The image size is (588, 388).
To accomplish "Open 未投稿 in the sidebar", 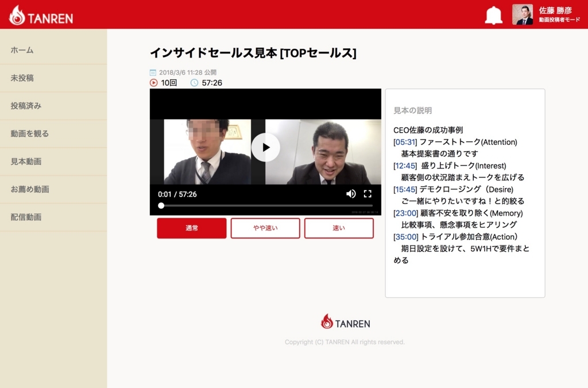I will [53, 78].
